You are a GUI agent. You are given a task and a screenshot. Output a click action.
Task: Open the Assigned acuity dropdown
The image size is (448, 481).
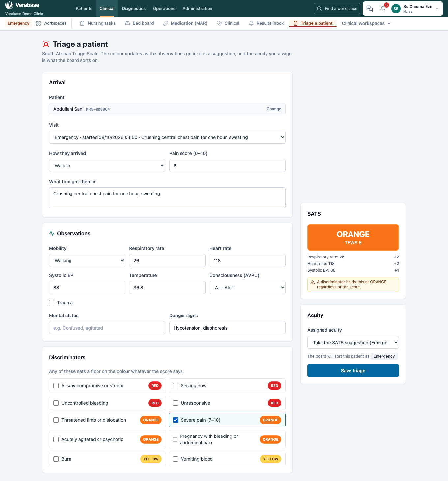pos(353,342)
